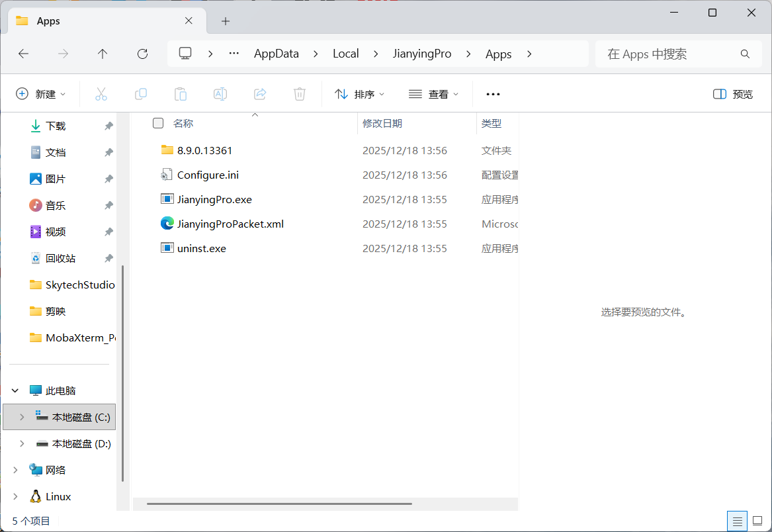Refresh the current folder view
The image size is (772, 532).
click(x=142, y=54)
